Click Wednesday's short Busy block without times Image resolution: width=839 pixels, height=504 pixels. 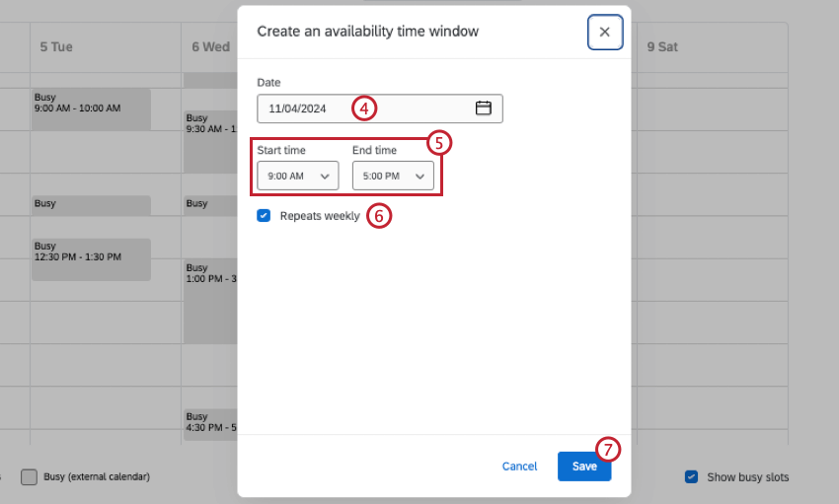(x=210, y=204)
